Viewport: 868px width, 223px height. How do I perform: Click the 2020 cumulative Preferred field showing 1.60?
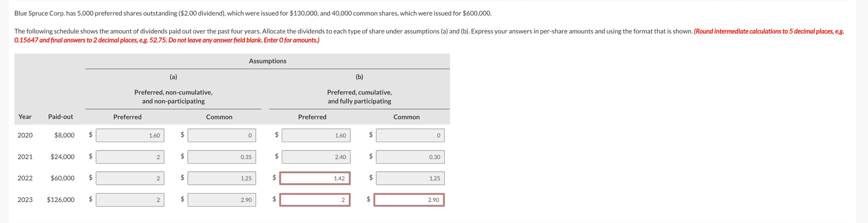point(316,135)
